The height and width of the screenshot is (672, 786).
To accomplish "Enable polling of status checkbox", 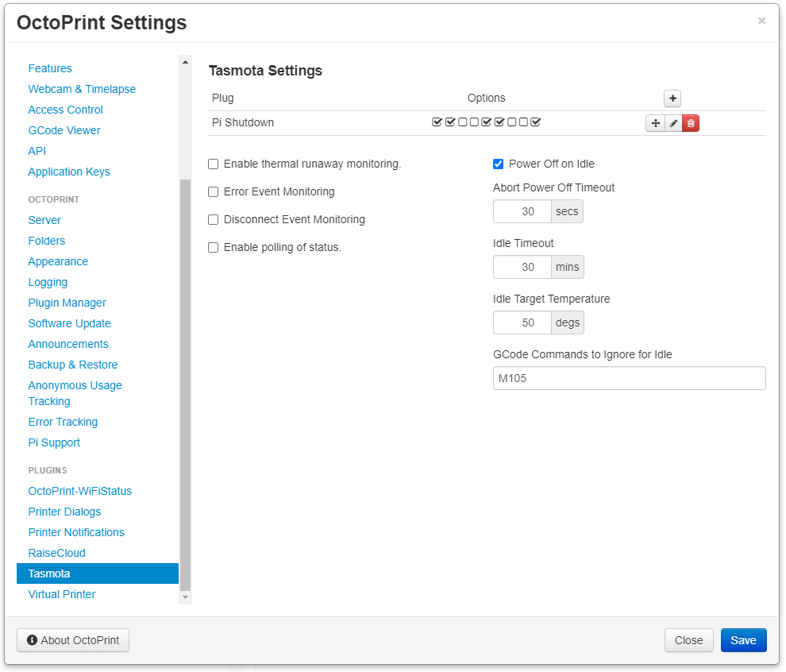I will click(213, 247).
